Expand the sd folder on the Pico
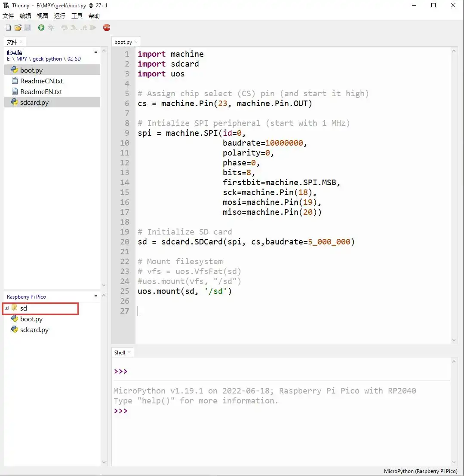This screenshot has height=476, width=464. click(x=8, y=308)
